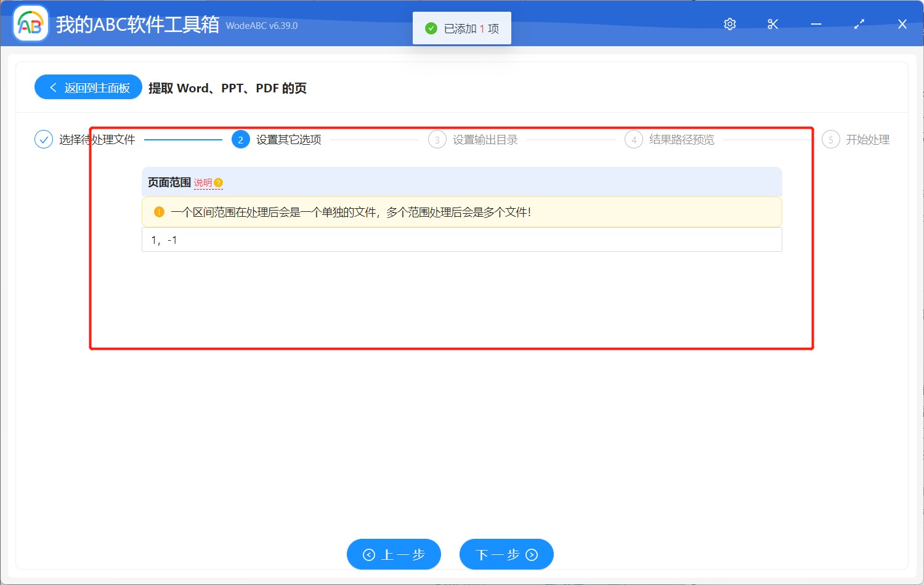Viewport: 924px width, 585px height.
Task: Open the red 说明 explanation link
Action: (x=203, y=183)
